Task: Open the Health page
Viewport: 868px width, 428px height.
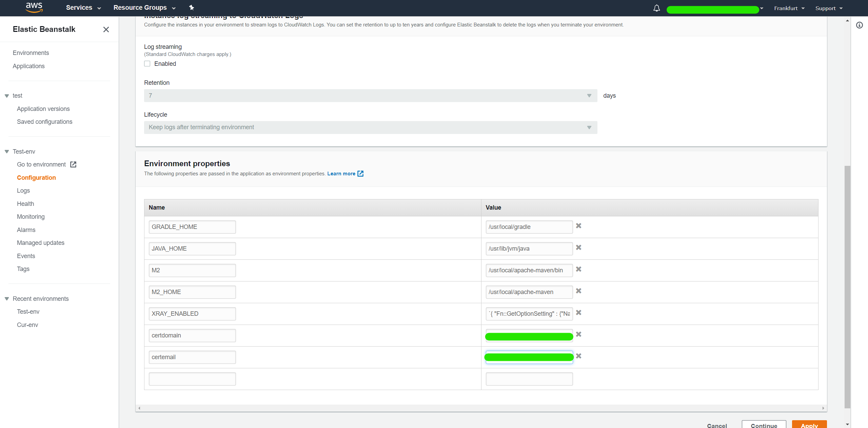Action: click(x=25, y=204)
